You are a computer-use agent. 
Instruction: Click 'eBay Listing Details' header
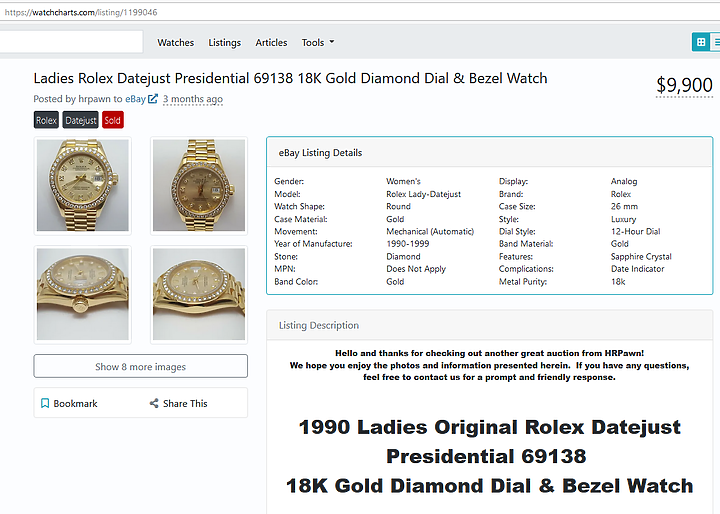(320, 153)
